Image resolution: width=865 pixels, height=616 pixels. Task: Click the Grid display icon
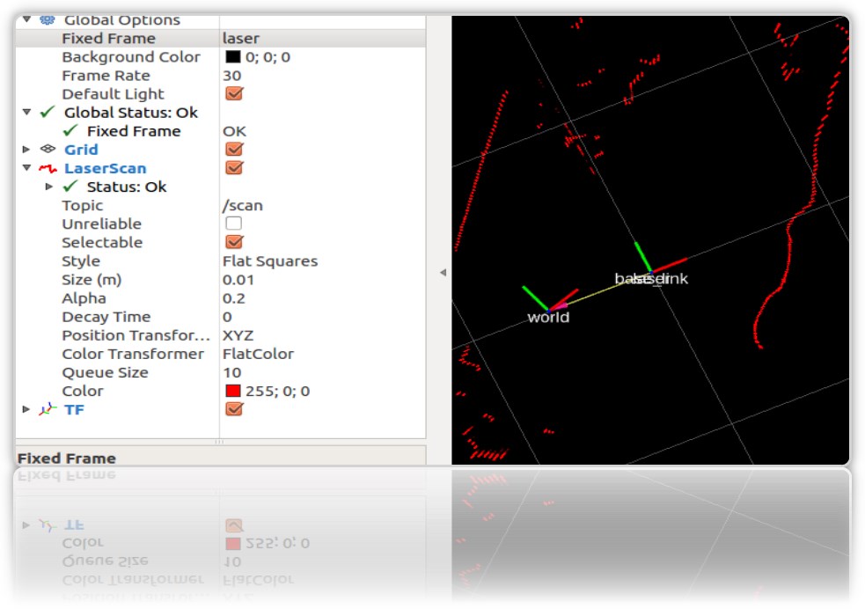48,149
